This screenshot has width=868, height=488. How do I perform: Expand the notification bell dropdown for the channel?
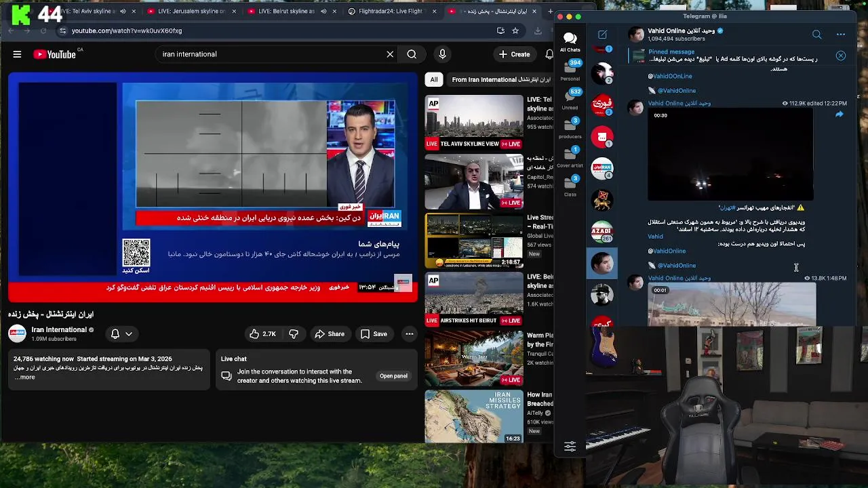[121, 333]
